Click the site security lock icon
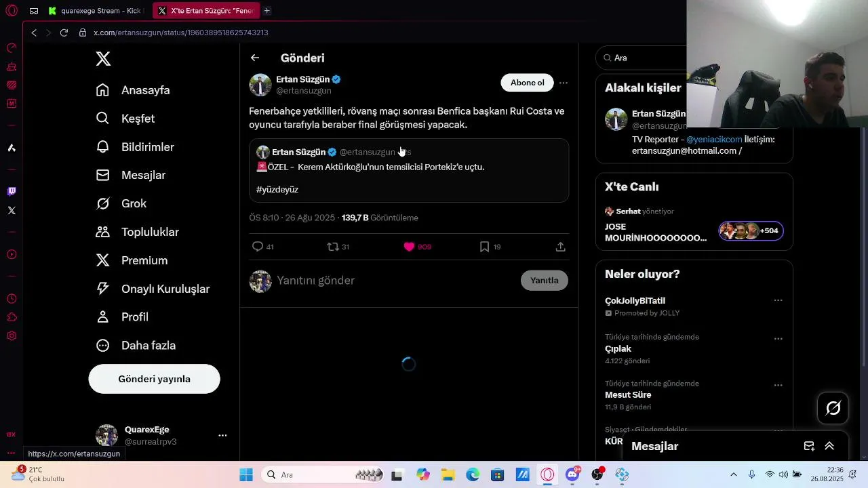The width and height of the screenshot is (868, 488). tap(83, 33)
